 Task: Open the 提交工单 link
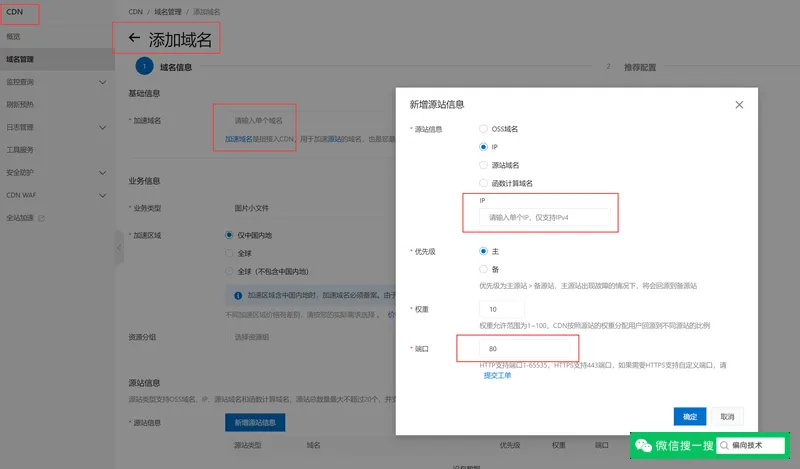point(497,375)
